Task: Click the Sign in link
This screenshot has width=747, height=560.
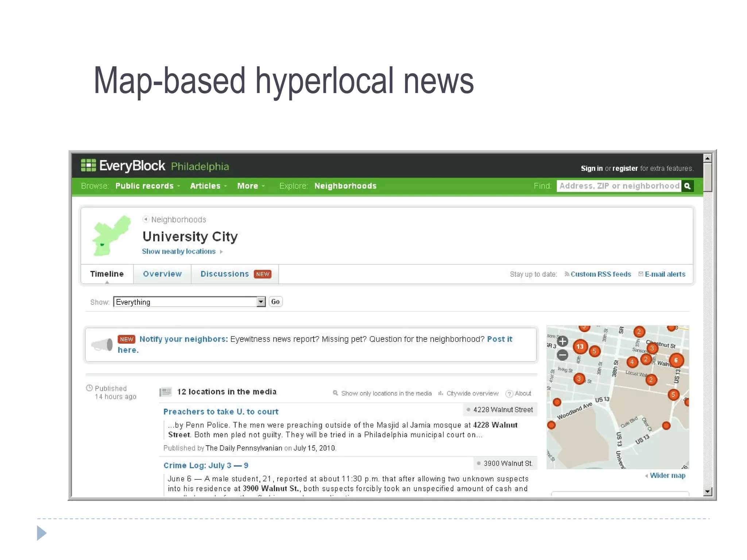Action: pyautogui.click(x=592, y=168)
